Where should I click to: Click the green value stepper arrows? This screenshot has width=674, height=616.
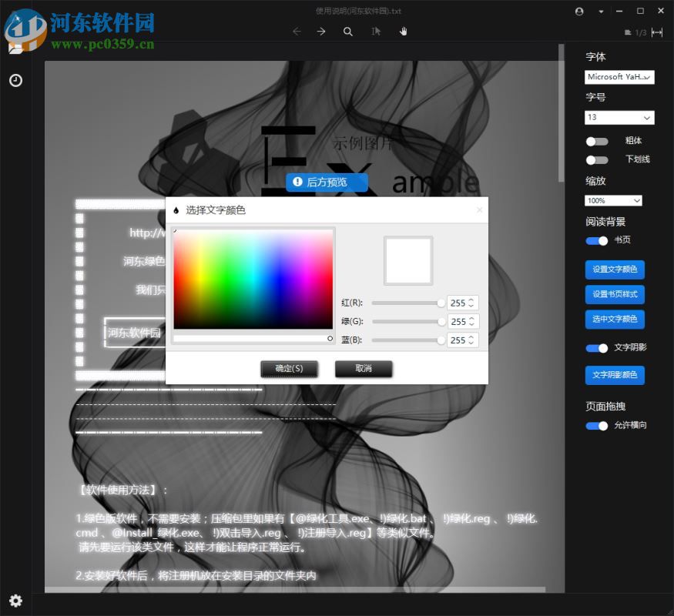click(x=471, y=321)
